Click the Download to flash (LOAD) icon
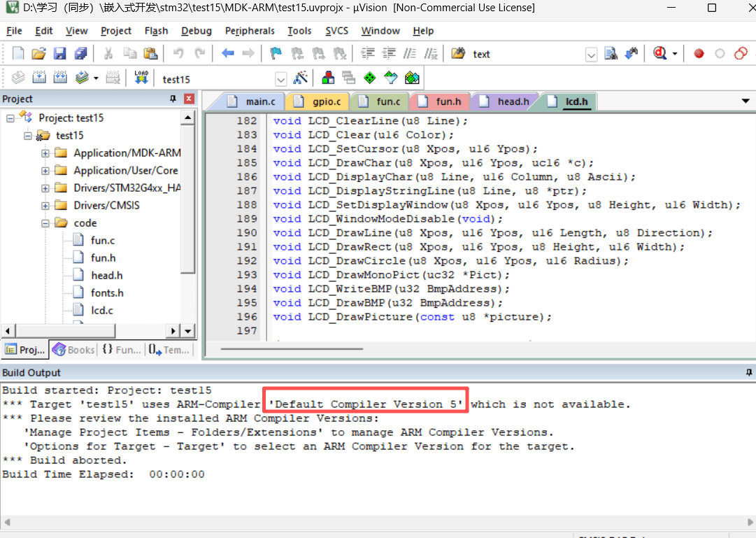The width and height of the screenshot is (756, 538). coord(141,78)
